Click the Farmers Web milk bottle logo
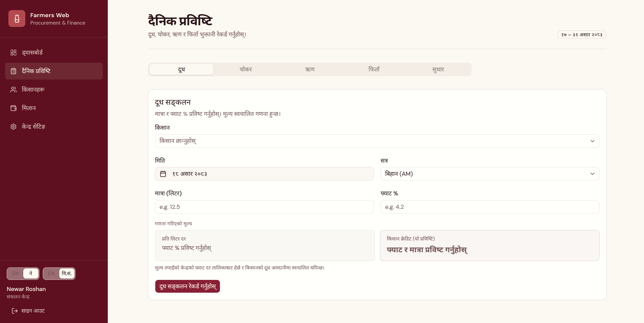The image size is (644, 323). coord(17,19)
